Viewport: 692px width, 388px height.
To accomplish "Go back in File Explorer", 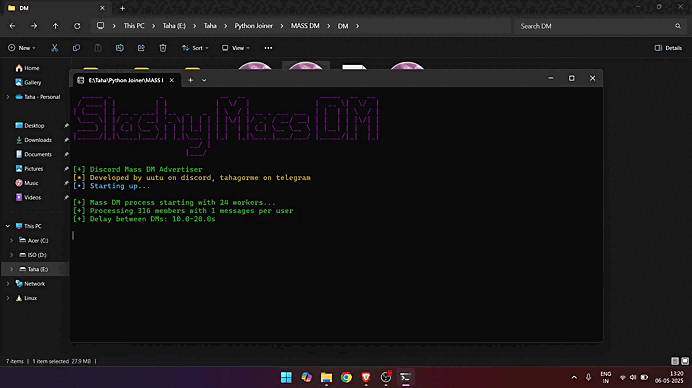I will (12, 26).
